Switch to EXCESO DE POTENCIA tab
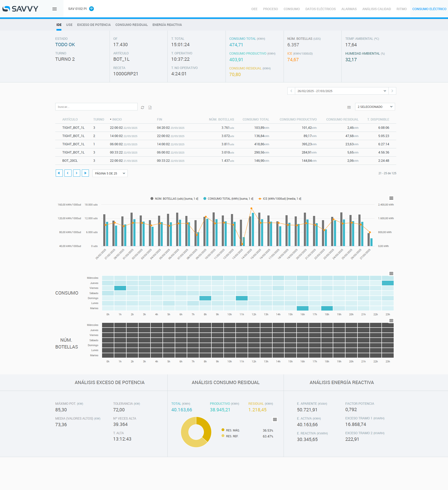This screenshot has height=490, width=448. click(94, 25)
